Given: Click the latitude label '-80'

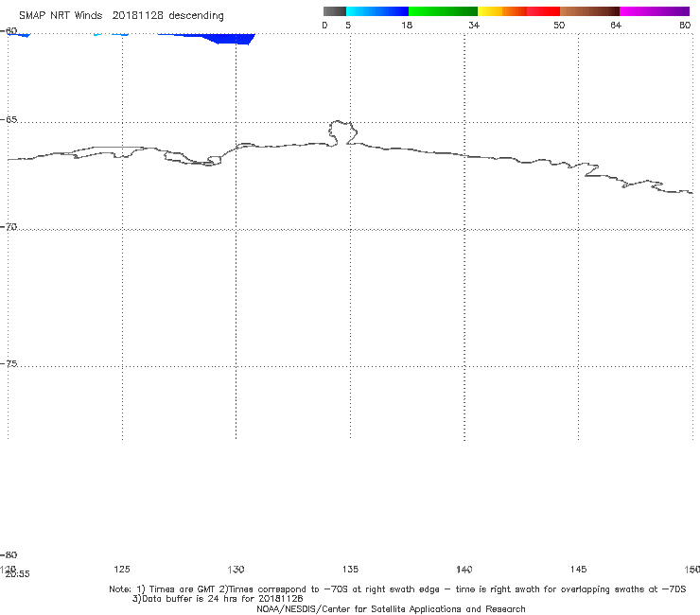Looking at the screenshot, I should pos(9,554).
